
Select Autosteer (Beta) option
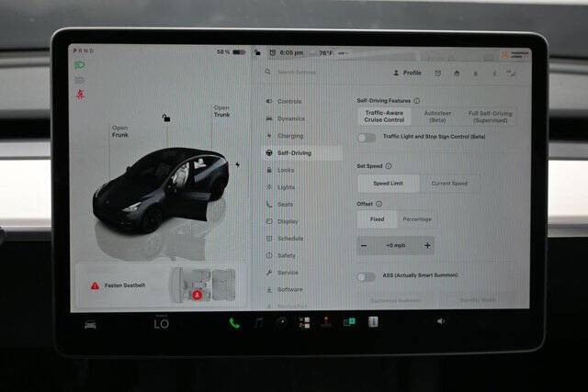437,117
